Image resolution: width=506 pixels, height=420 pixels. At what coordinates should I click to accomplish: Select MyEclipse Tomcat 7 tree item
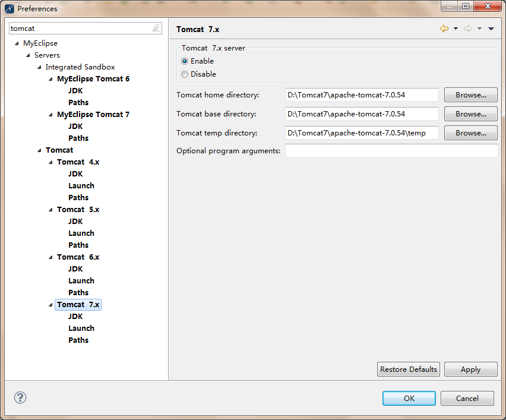(93, 114)
